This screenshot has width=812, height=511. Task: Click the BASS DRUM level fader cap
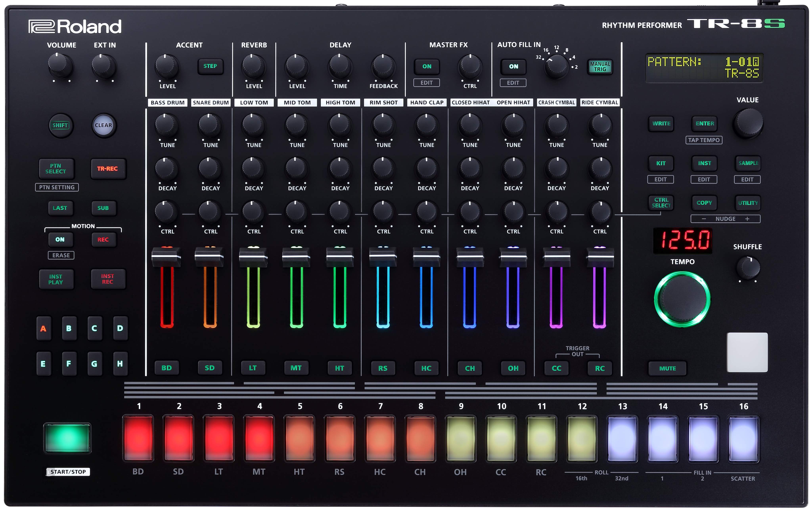166,257
